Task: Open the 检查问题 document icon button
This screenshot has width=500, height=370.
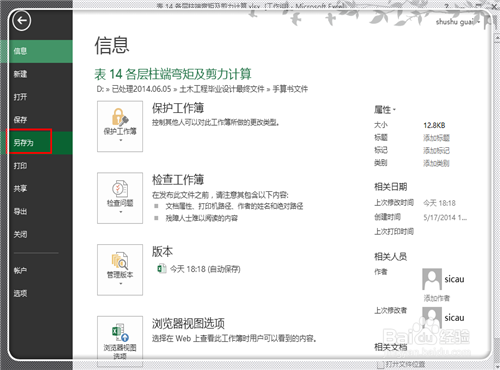Action: pos(120,198)
